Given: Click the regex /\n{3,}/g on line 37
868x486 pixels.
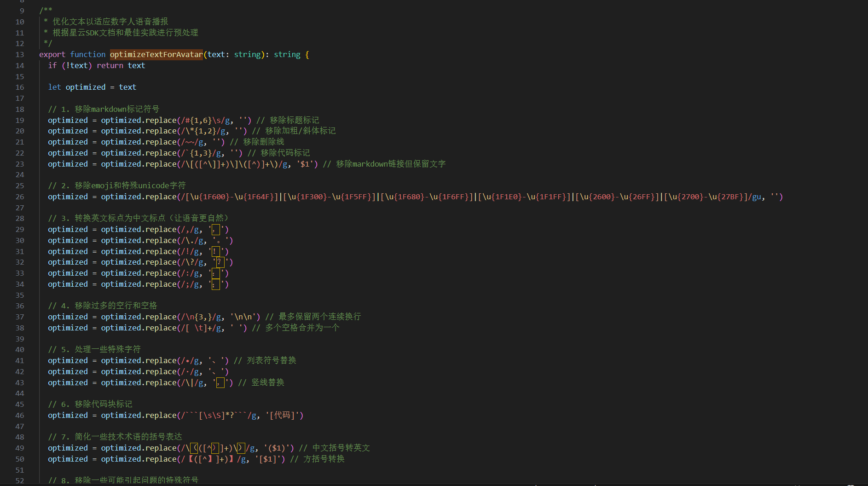Looking at the screenshot, I should [201, 317].
